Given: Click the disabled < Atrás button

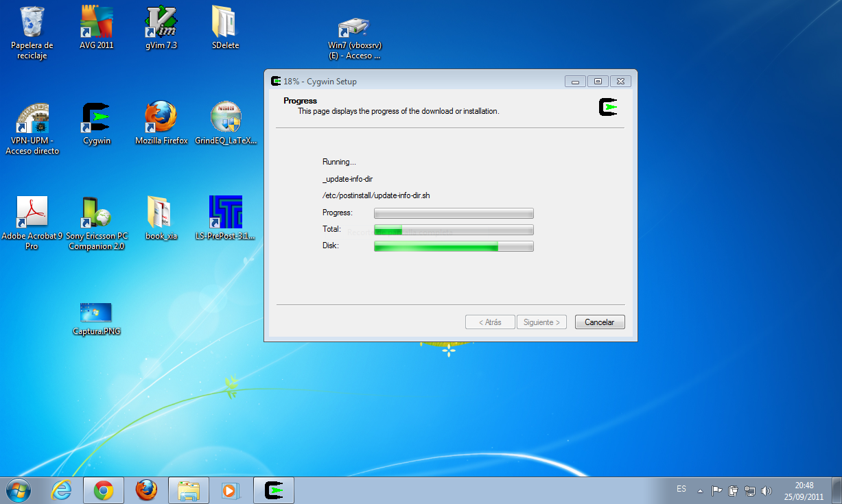Looking at the screenshot, I should (x=490, y=322).
